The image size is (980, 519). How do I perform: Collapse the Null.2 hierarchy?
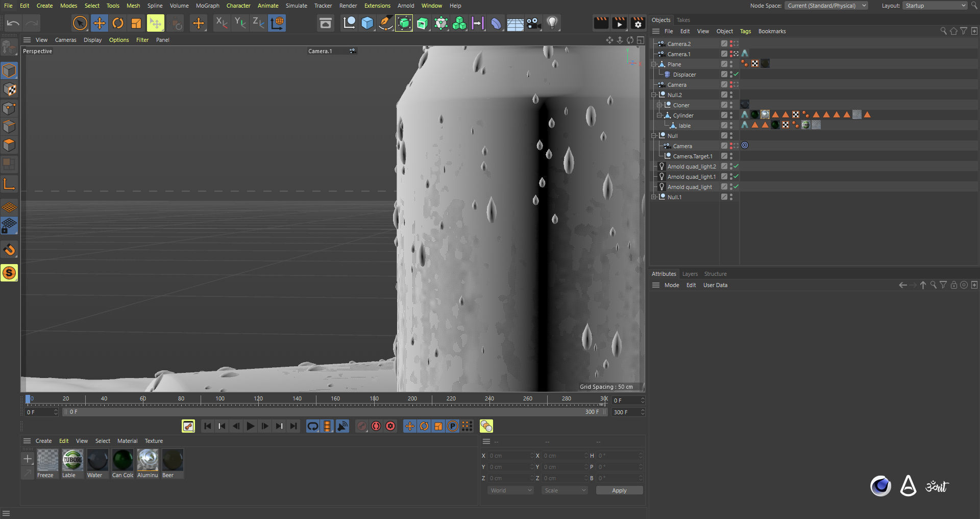[654, 95]
